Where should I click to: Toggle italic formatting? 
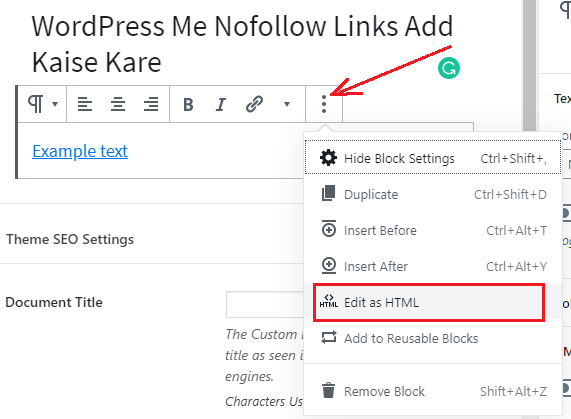click(220, 104)
